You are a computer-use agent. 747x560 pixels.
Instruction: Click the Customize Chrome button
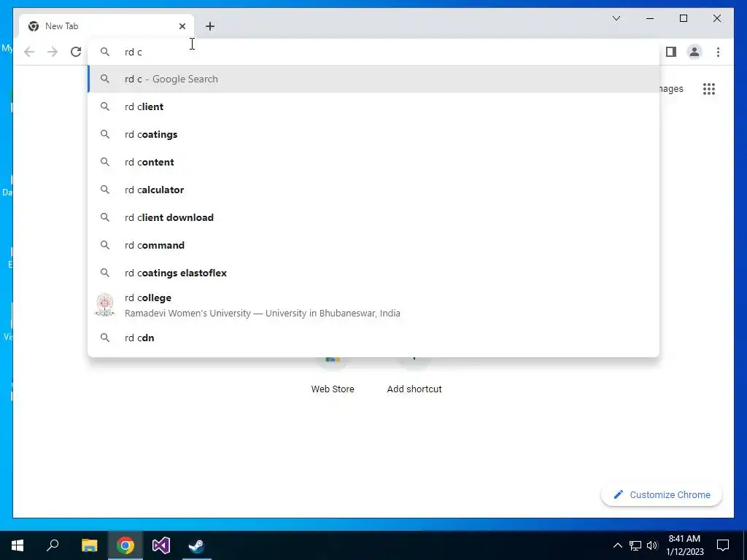(662, 495)
